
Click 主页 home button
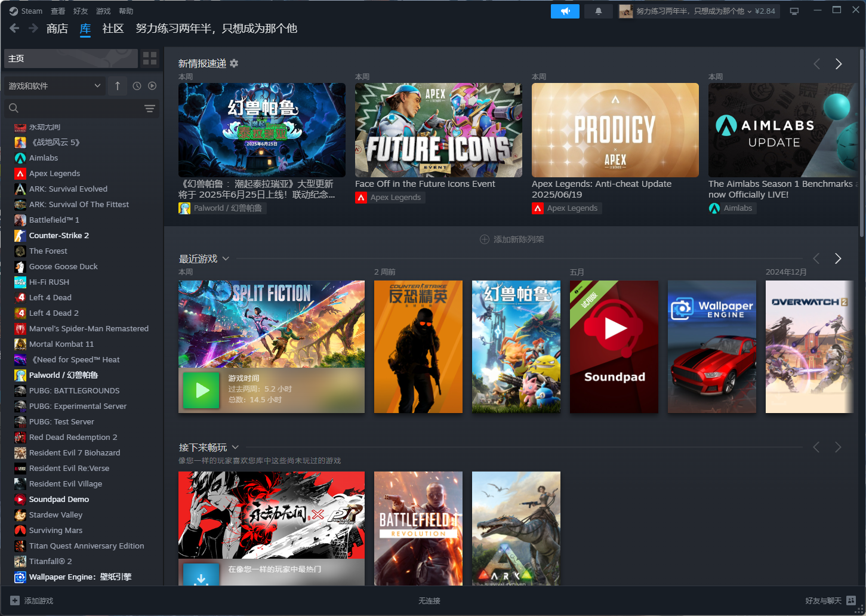pyautogui.click(x=71, y=58)
